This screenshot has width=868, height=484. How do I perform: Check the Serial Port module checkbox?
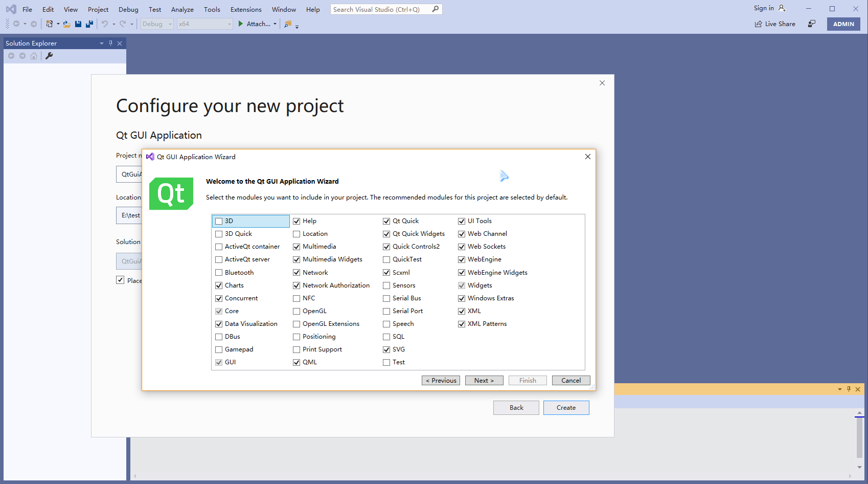[386, 311]
